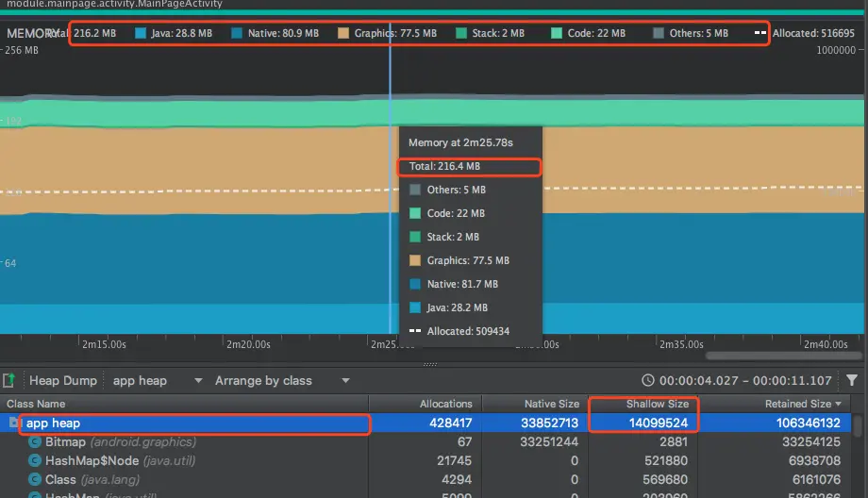Click the 2m35.00s timeline marker
Screen dimensions: 868x498
681,344
